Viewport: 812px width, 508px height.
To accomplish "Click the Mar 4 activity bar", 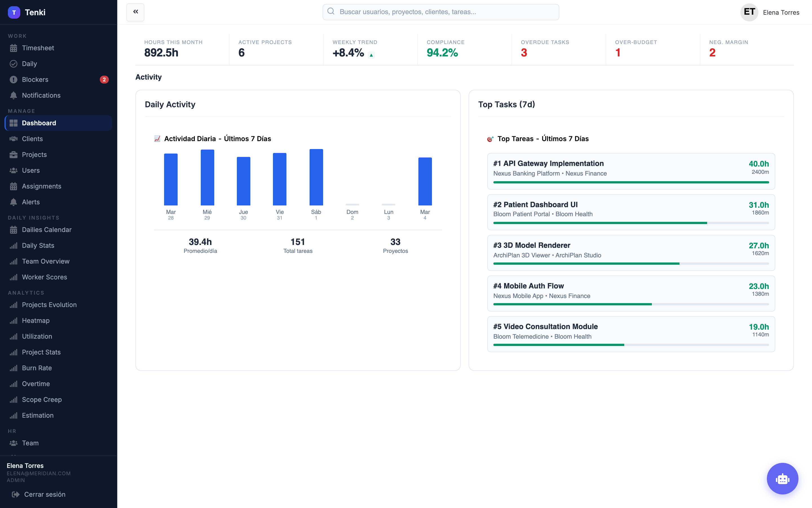I will 425,181.
